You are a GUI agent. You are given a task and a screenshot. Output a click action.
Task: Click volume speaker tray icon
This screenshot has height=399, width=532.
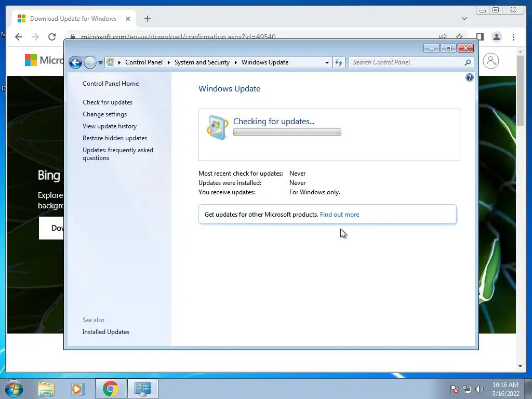(479, 389)
